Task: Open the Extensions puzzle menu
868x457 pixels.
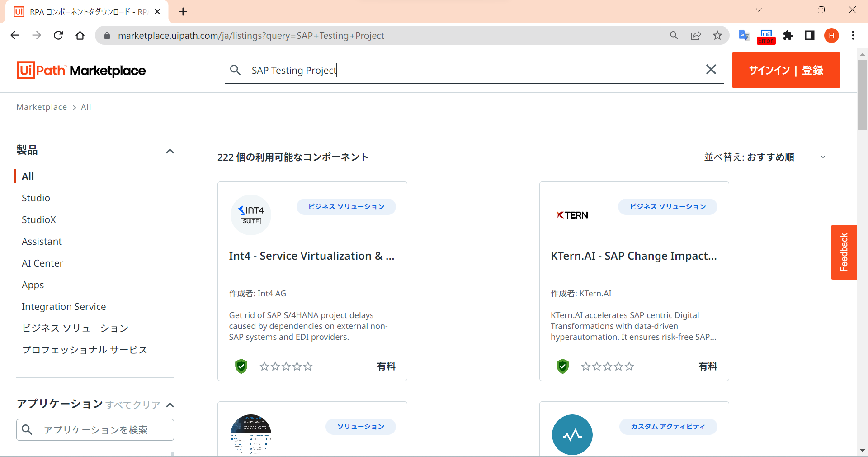Action: tap(788, 35)
